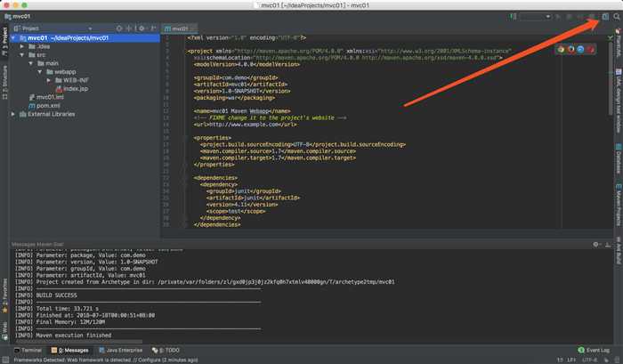This screenshot has height=364, width=623.
Task: Open the Database side panel
Action: coord(619,158)
